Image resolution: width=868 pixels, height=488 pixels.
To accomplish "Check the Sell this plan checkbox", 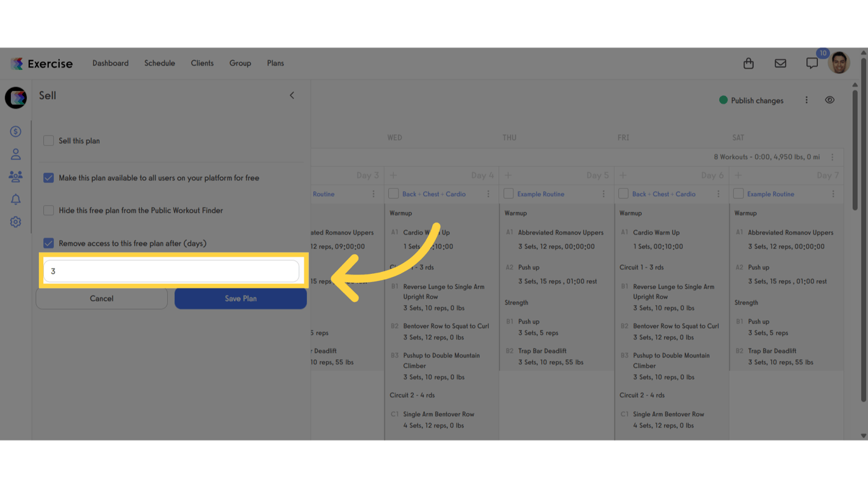I will coord(48,140).
